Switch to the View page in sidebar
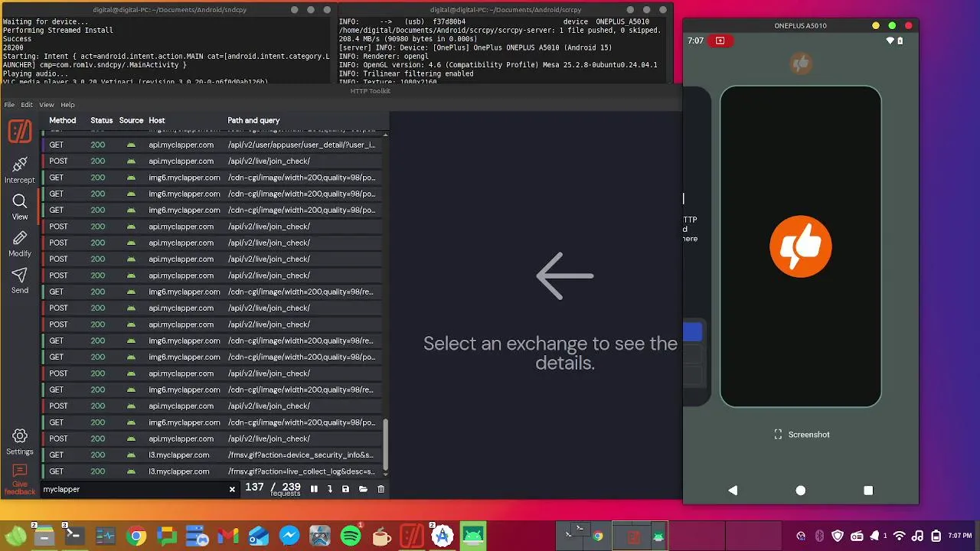Screen dimensions: 980x551 (x=20, y=207)
